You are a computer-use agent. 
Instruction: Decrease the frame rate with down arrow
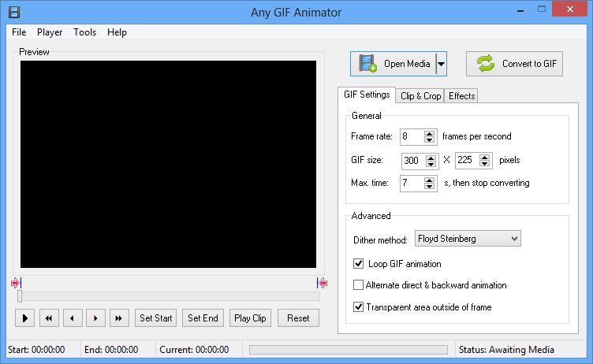(429, 140)
